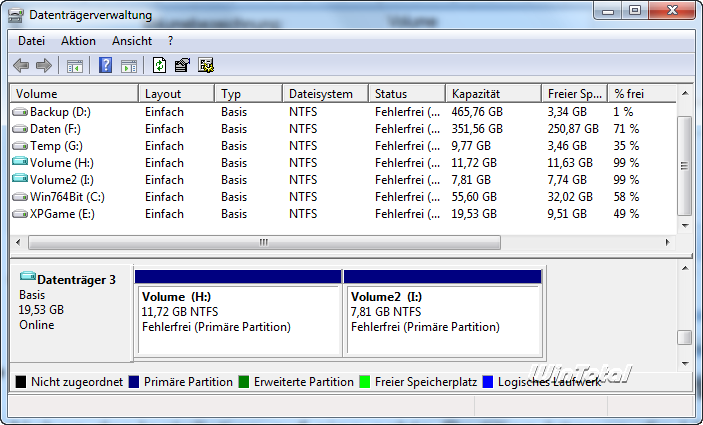Click the volume list vertical scrollbar thumb
This screenshot has width=703, height=425.
[x=685, y=166]
